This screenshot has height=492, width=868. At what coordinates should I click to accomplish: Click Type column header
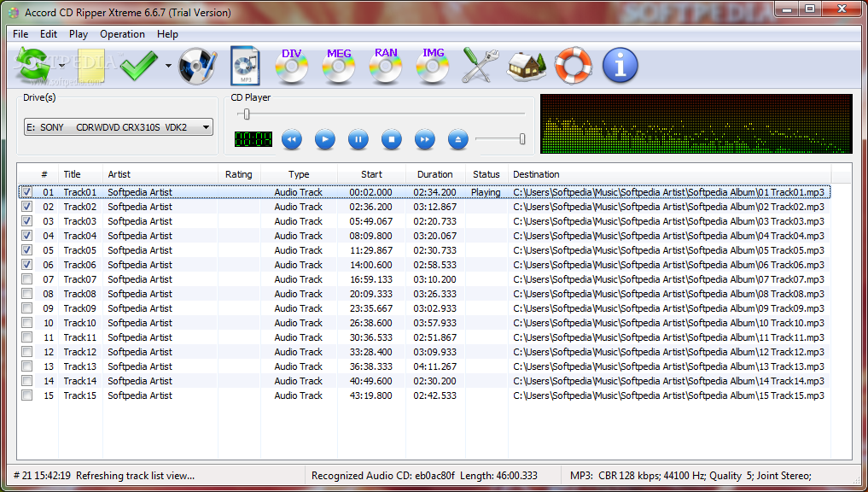coord(299,174)
